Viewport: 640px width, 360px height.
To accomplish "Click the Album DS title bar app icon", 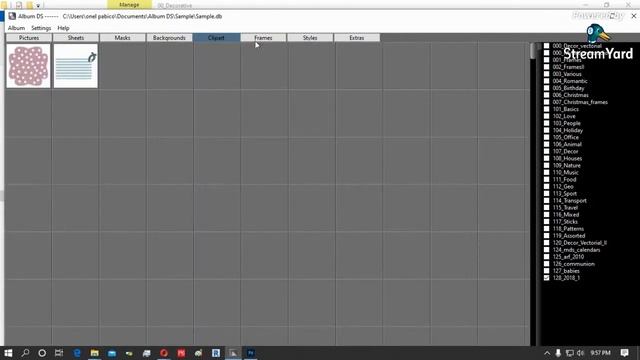I will [12, 16].
